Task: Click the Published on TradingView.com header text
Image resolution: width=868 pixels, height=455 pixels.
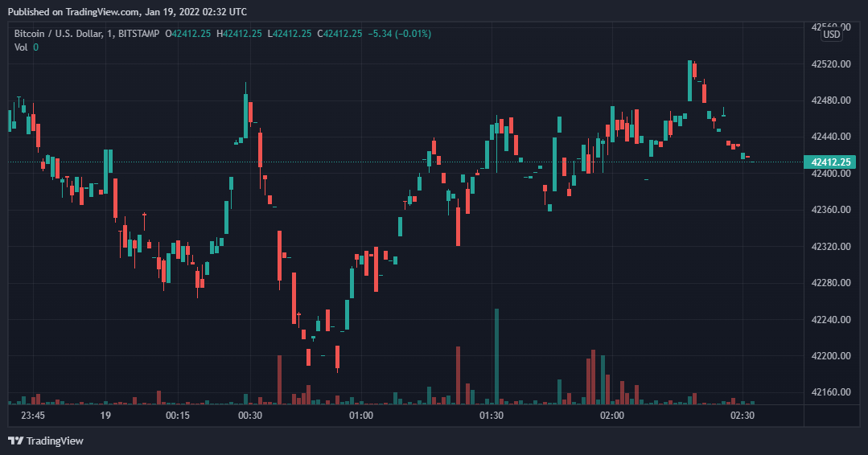Action: click(127, 11)
